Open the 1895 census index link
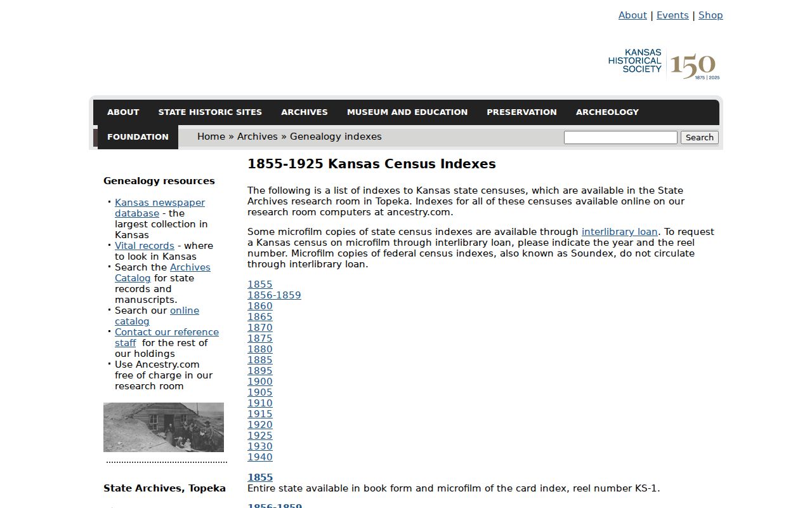Viewport: 812px width, 508px height. [260, 371]
